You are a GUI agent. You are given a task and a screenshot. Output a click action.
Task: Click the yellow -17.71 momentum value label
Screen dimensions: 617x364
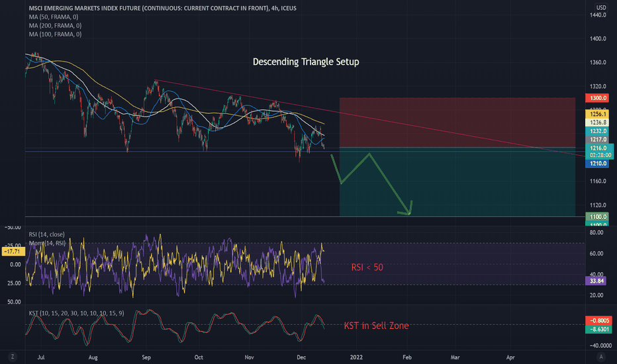[x=13, y=251]
